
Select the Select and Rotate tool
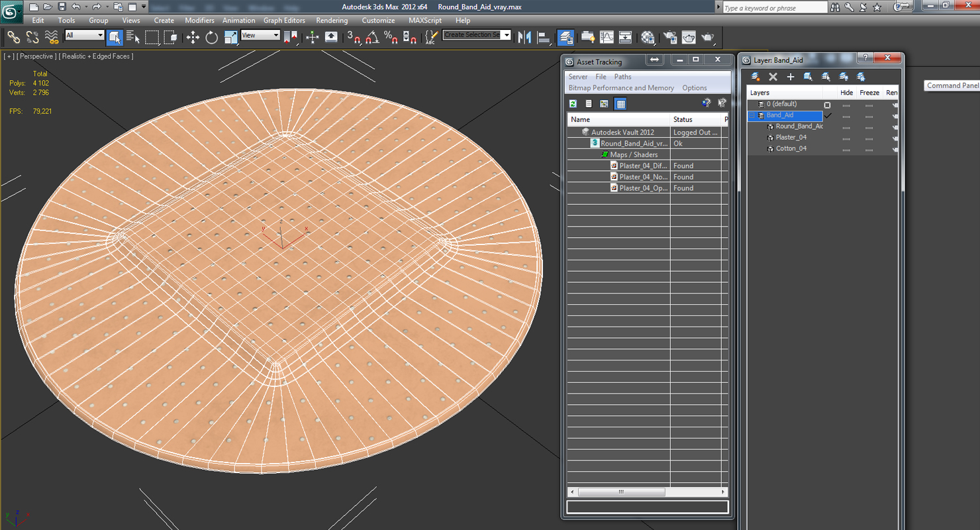pos(212,37)
